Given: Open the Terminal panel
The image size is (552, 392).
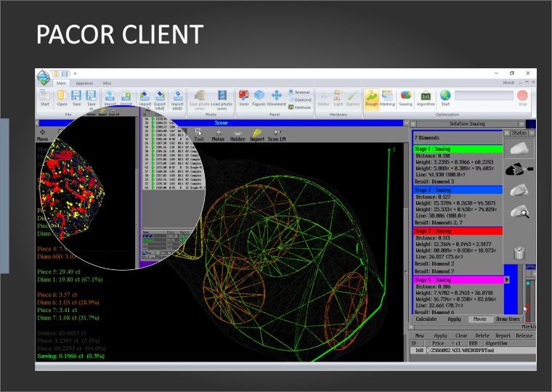Looking at the screenshot, I should (x=299, y=92).
